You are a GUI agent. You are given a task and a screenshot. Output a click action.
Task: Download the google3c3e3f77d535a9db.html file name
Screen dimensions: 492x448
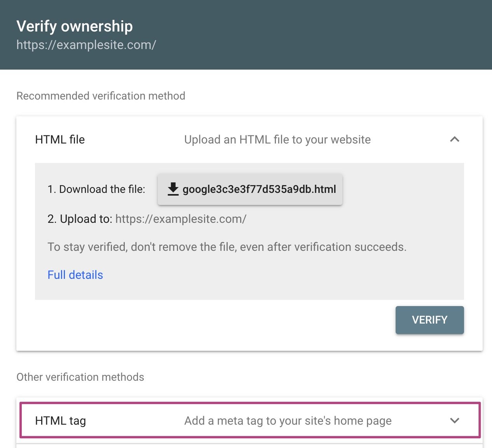point(259,189)
